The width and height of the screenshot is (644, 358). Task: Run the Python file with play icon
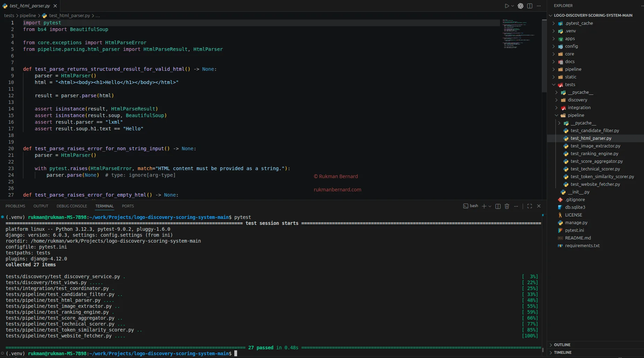click(x=507, y=6)
